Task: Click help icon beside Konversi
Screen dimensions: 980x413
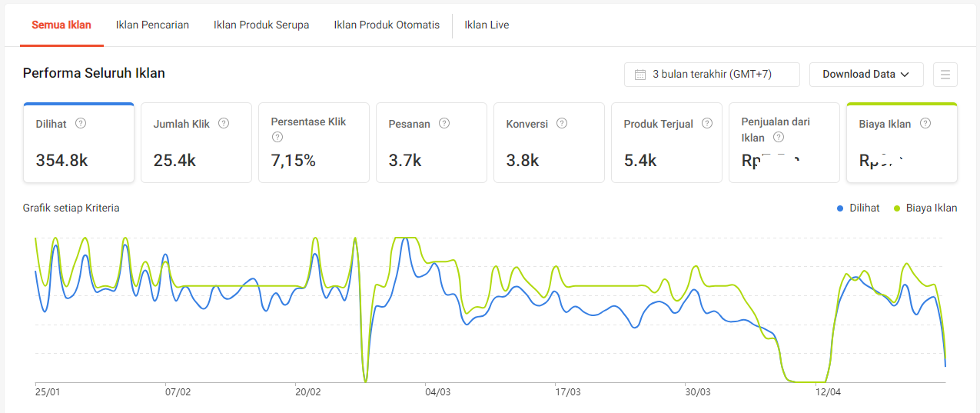Action: click(x=562, y=123)
